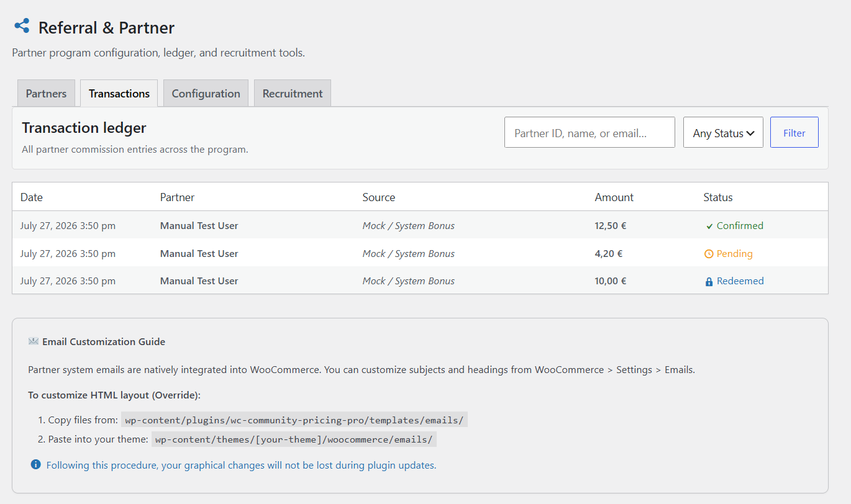Click Mock / System Bonus in the Redeemed row
This screenshot has height=504, width=851.
pos(409,281)
